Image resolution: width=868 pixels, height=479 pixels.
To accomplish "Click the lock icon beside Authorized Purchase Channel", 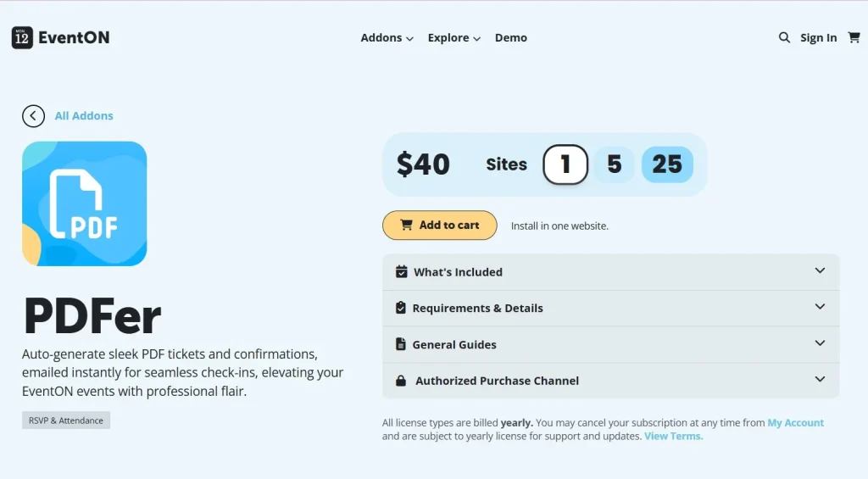I will pos(401,381).
